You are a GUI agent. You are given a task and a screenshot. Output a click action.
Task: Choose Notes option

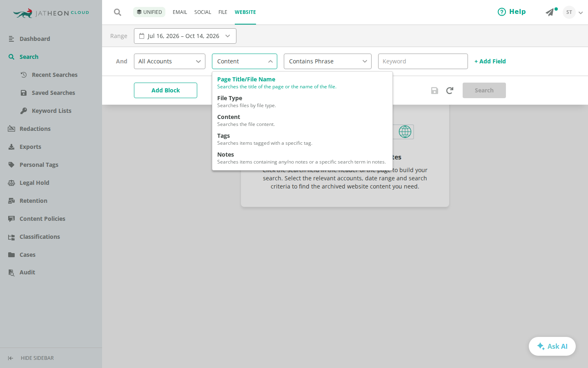coord(302,158)
